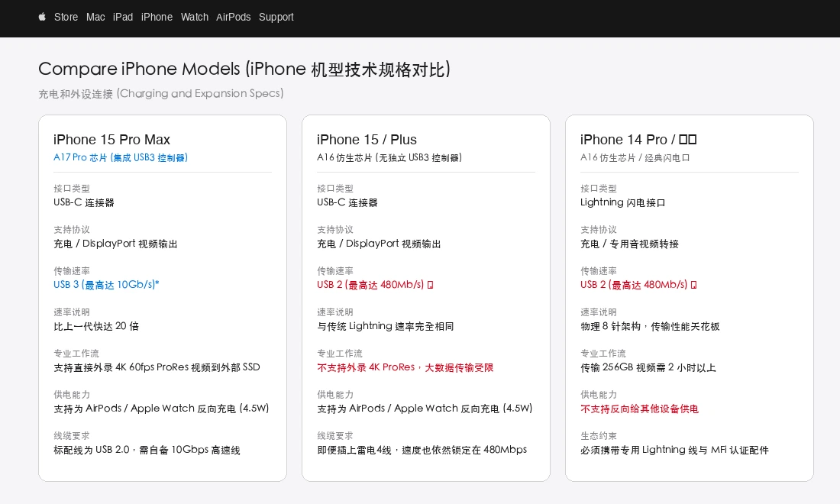
Task: Open the Support navigation link
Action: click(x=276, y=17)
